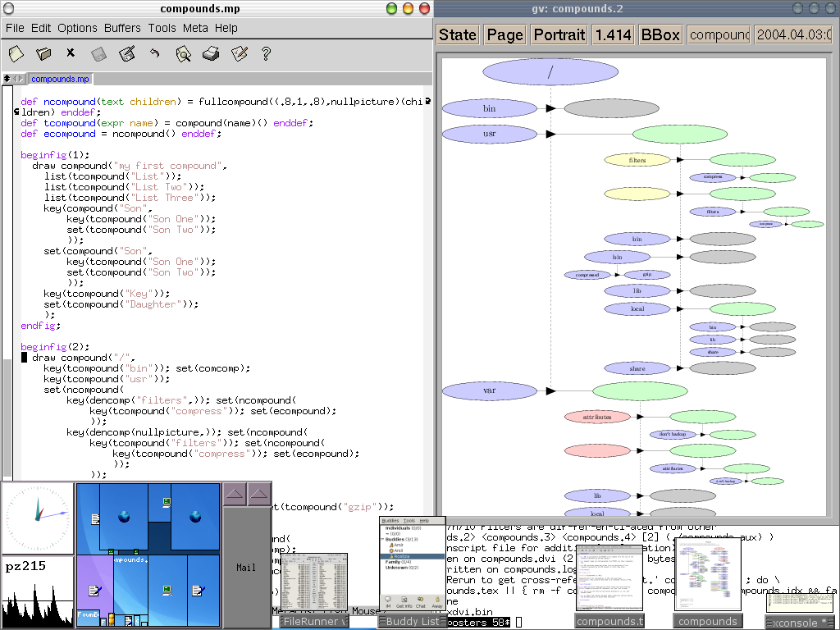Click the X close-buffer toolbar icon
840x630 pixels.
click(x=71, y=53)
